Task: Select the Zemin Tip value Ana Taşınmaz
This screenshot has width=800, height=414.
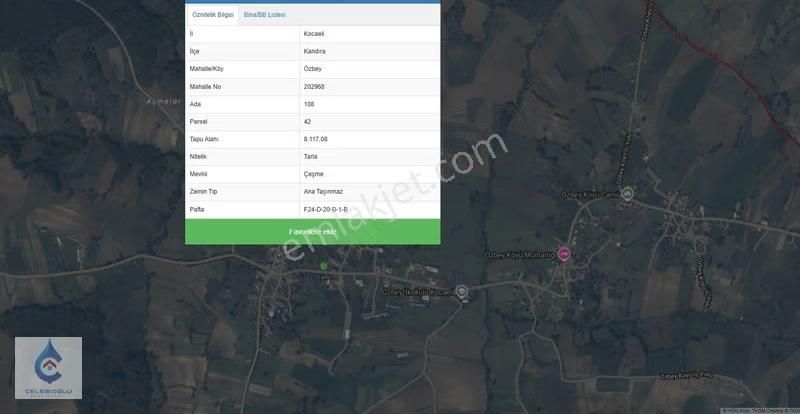Action: pos(324,191)
